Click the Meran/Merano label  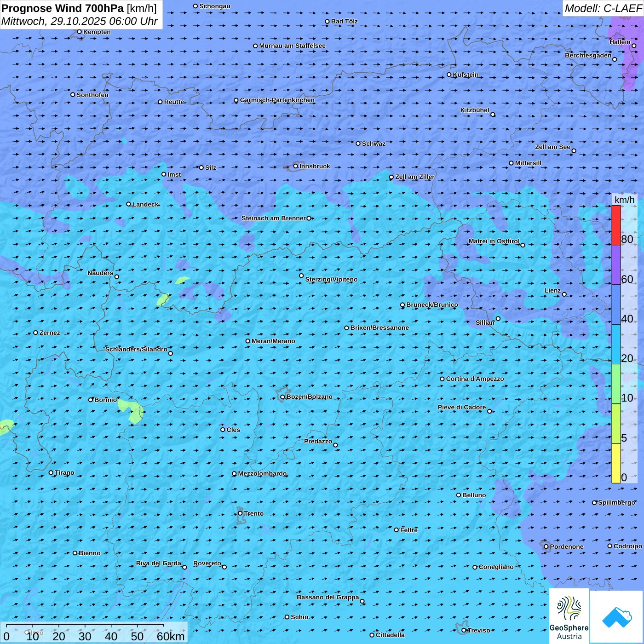(x=274, y=341)
